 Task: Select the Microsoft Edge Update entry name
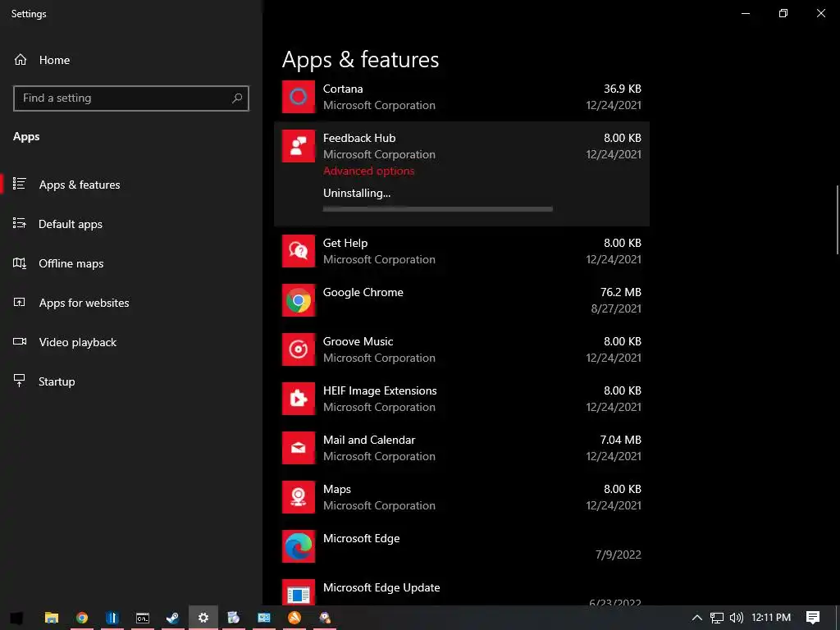coord(381,587)
